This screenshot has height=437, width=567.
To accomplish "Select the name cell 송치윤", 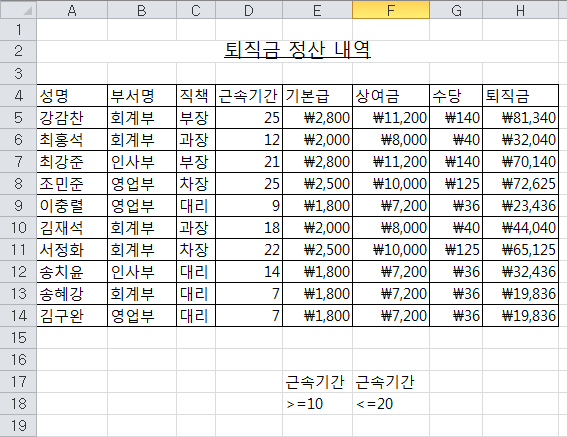I will [x=72, y=272].
